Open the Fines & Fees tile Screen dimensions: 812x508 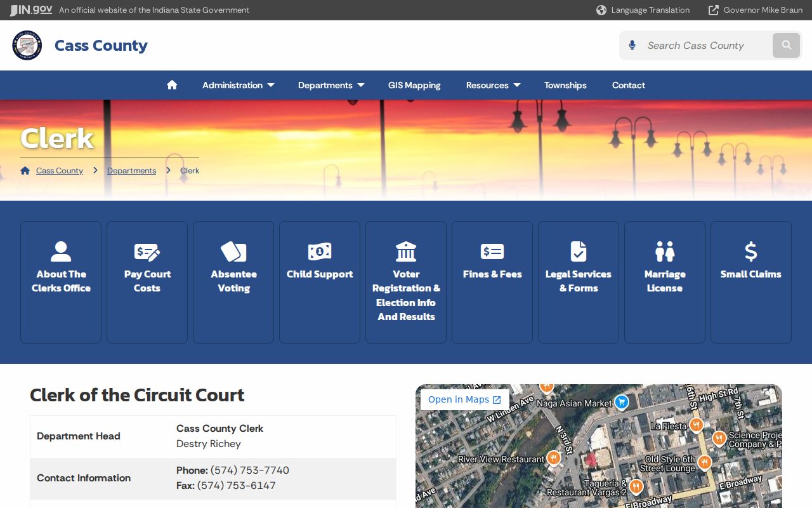(x=492, y=282)
